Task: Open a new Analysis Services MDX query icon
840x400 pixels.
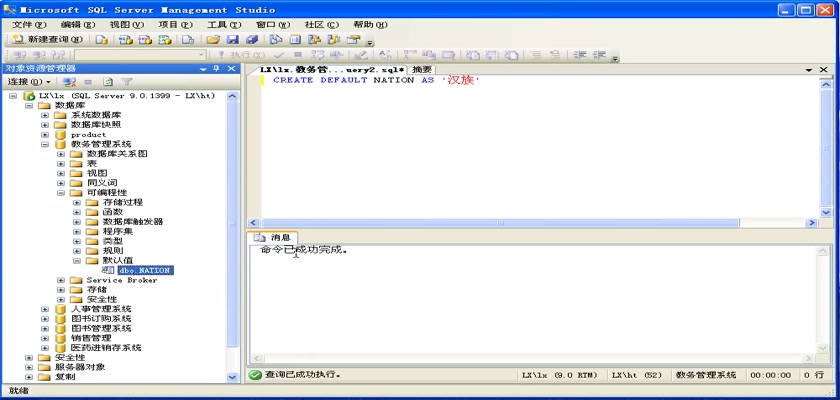Action: pyautogui.click(x=125, y=40)
